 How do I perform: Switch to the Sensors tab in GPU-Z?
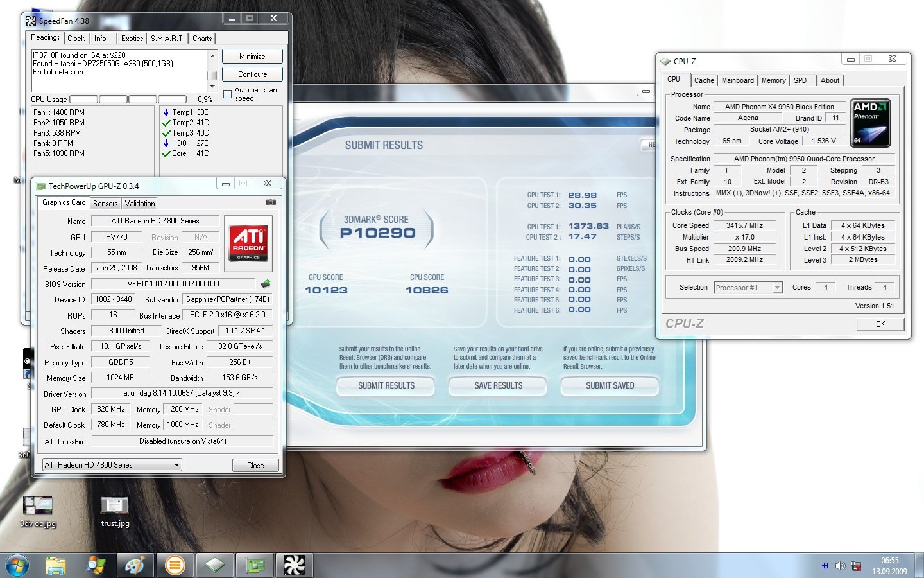(105, 204)
